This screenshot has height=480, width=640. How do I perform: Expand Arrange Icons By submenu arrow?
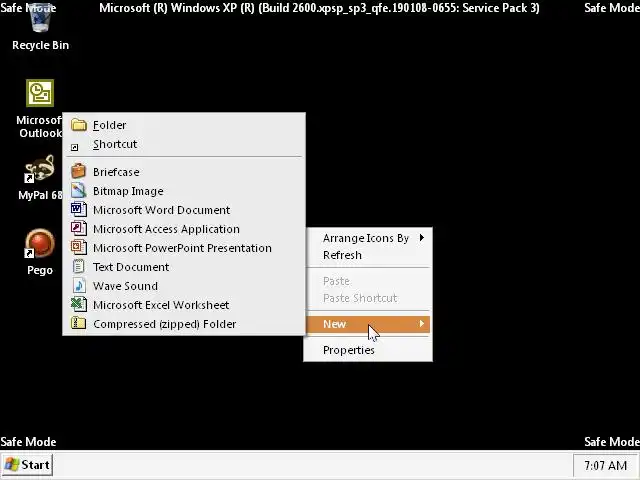coord(422,238)
